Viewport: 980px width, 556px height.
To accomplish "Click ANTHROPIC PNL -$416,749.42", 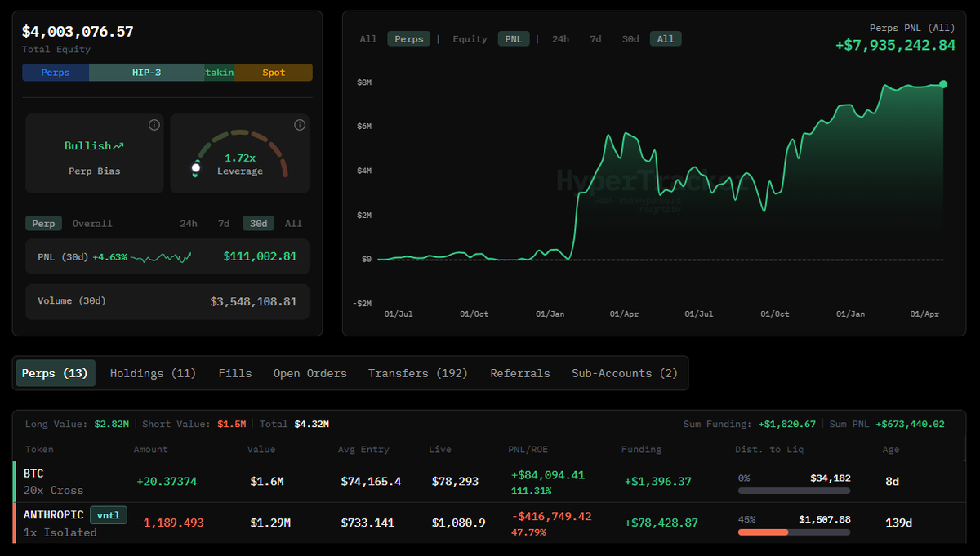I will click(x=550, y=517).
